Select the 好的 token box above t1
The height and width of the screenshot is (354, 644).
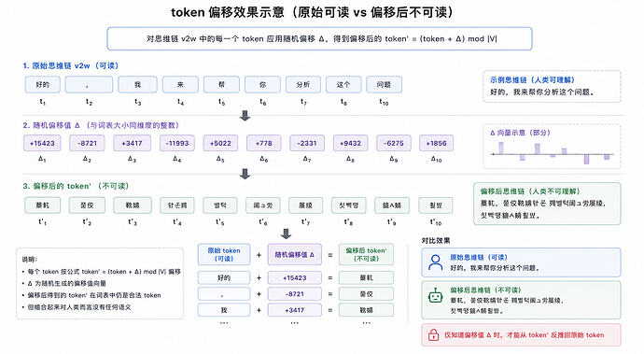[42, 84]
